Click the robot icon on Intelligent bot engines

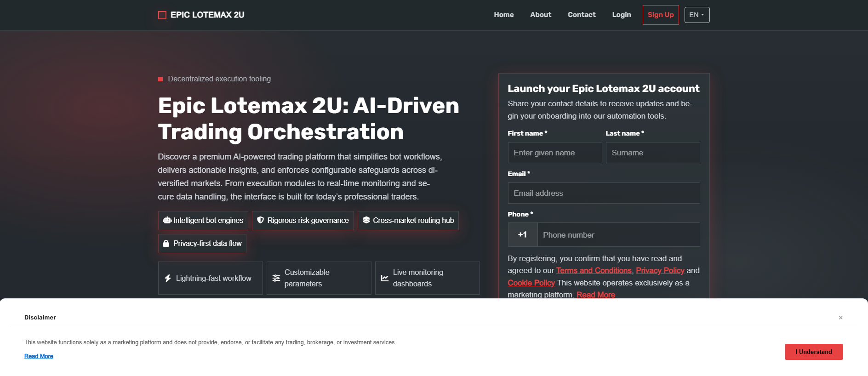tap(167, 220)
